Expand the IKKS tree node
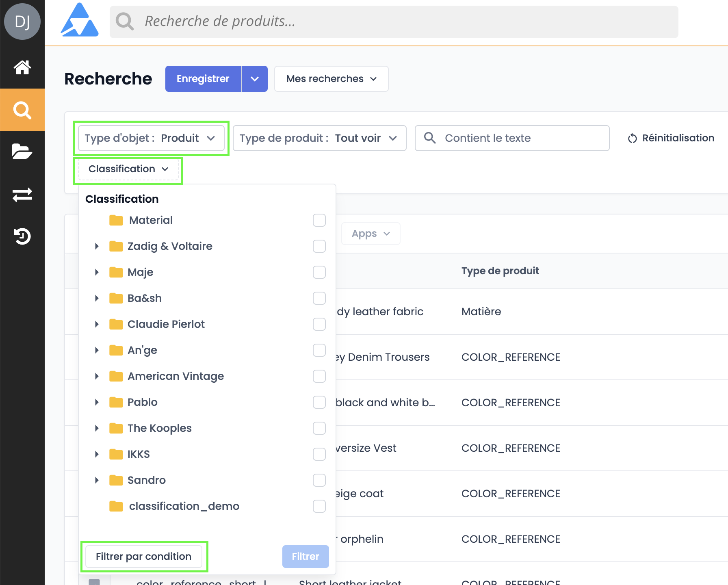This screenshot has height=585, width=728. click(97, 454)
